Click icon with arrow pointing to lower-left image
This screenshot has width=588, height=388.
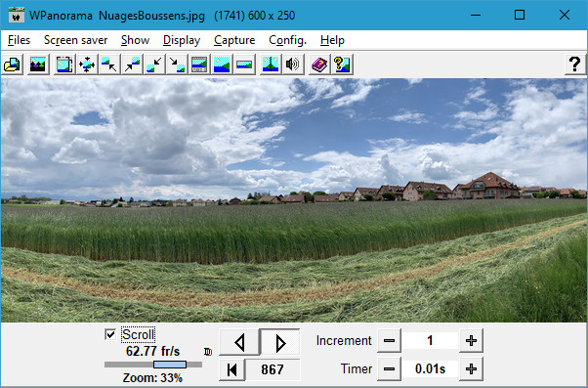tap(154, 65)
